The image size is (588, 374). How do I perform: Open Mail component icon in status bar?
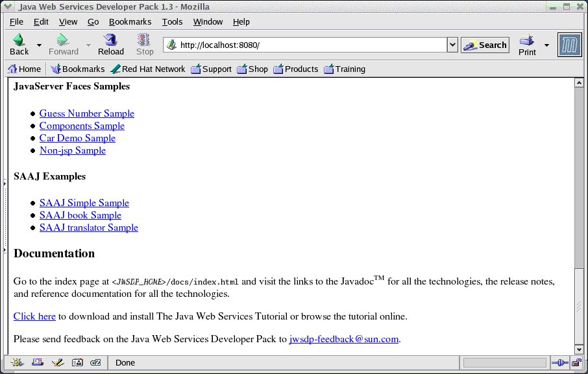coord(38,362)
